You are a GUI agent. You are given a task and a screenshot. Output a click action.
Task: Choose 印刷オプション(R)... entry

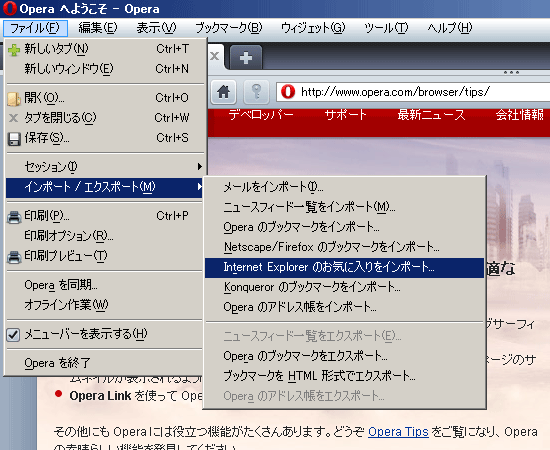pyautogui.click(x=105, y=236)
